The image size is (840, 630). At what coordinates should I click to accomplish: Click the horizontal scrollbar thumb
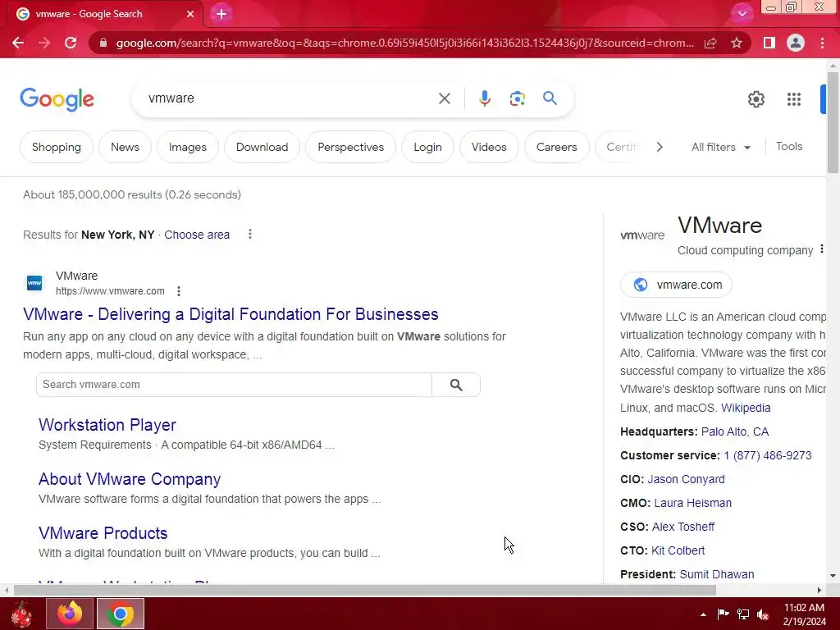pyautogui.click(x=364, y=591)
